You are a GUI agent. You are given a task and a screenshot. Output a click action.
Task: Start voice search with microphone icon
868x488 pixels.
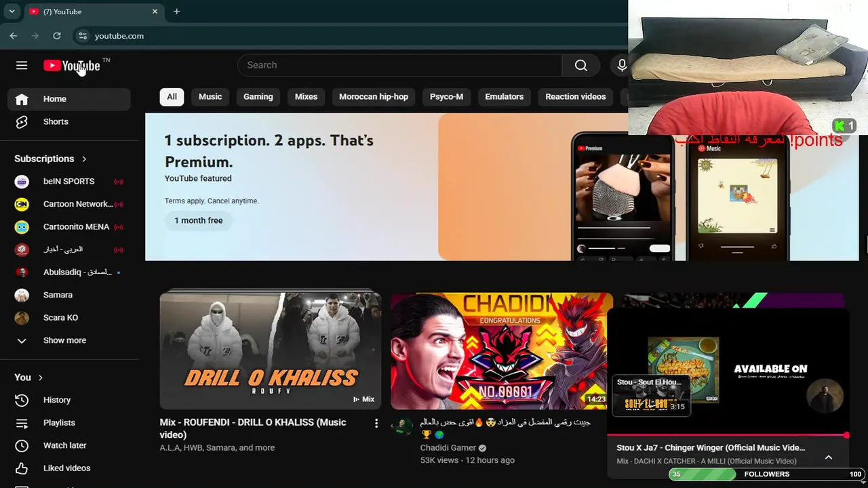coord(620,65)
